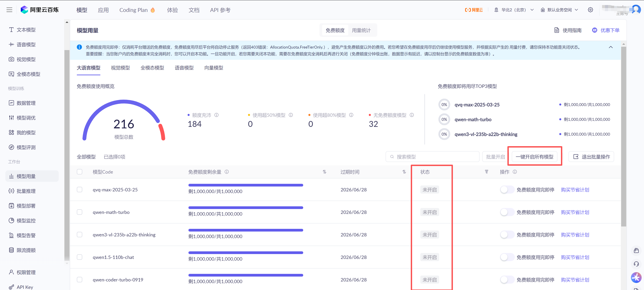
Task: Open 购买节省计划 link for qwen1.5-110b-chat
Action: pyautogui.click(x=575, y=257)
